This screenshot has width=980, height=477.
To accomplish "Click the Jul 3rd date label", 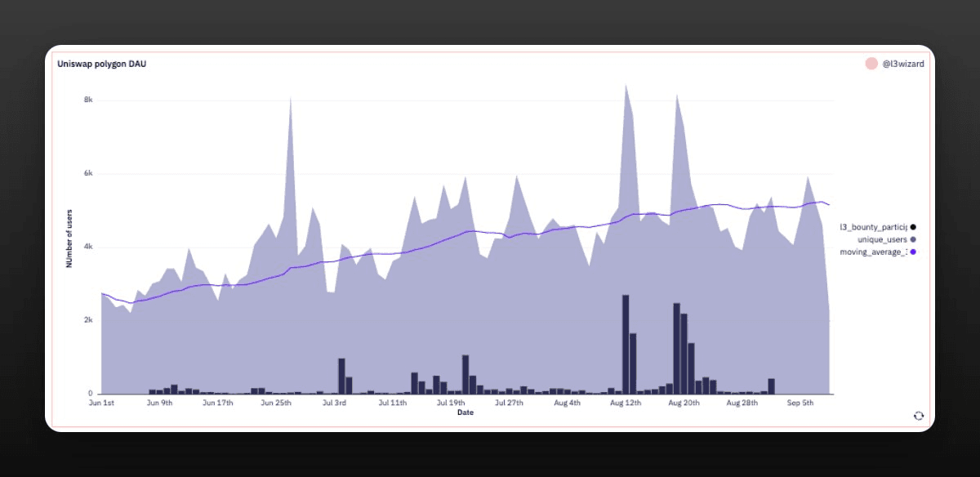I will click(335, 403).
